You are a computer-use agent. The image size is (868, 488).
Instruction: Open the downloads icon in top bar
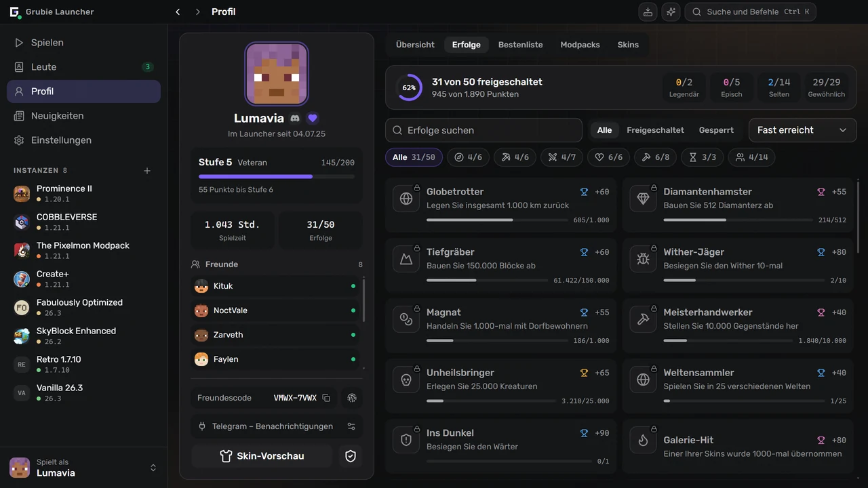click(648, 12)
